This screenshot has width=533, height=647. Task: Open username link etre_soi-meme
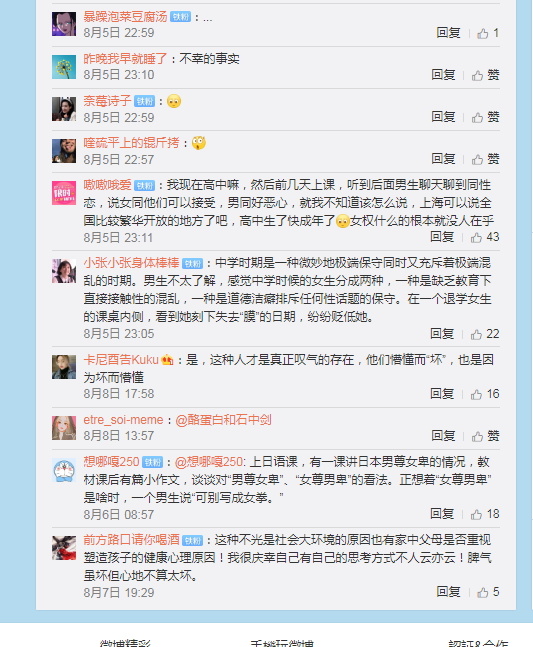(123, 420)
